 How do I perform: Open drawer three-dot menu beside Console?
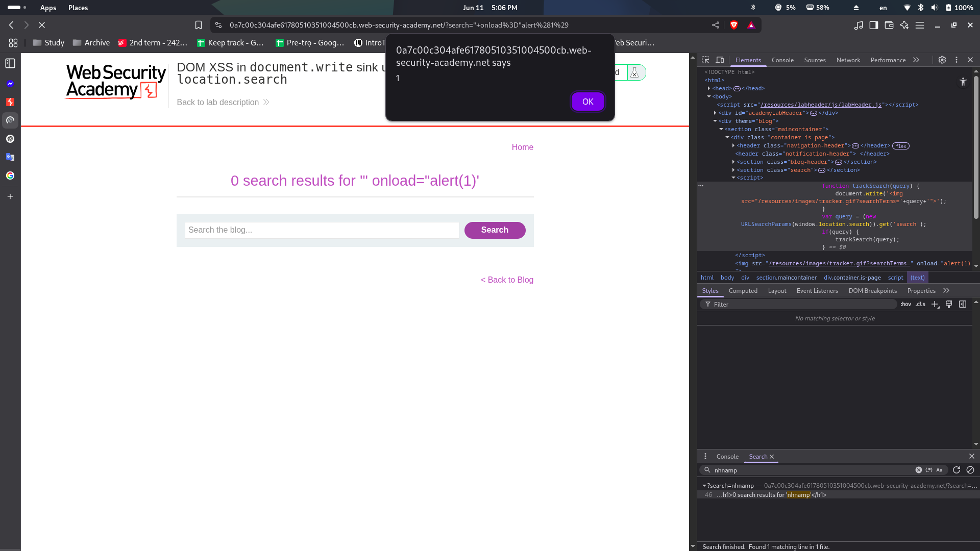click(x=705, y=456)
